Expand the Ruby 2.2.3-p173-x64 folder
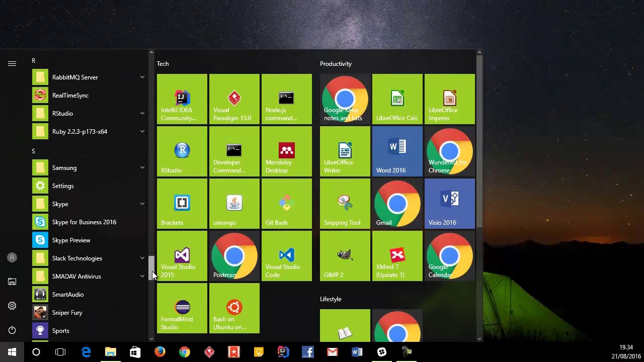The image size is (644, 362). (142, 131)
